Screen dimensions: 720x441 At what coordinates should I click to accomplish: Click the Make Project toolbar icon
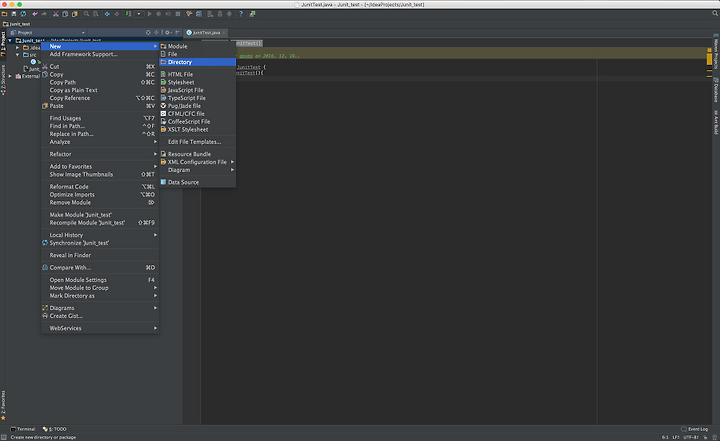(128, 14)
